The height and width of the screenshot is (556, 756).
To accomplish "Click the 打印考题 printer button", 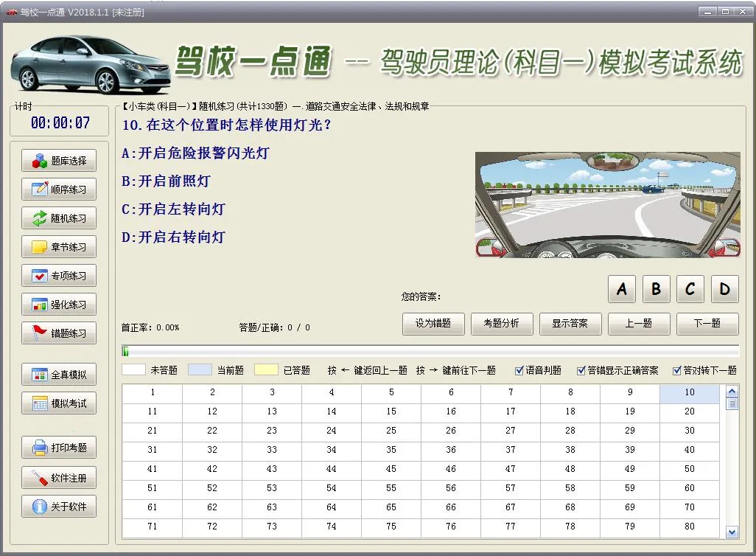I will (59, 448).
